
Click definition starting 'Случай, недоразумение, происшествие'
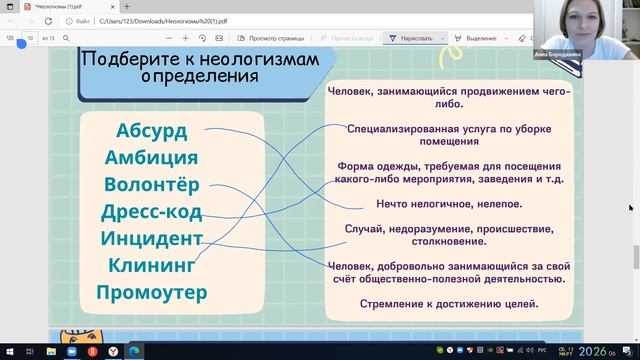click(x=449, y=235)
